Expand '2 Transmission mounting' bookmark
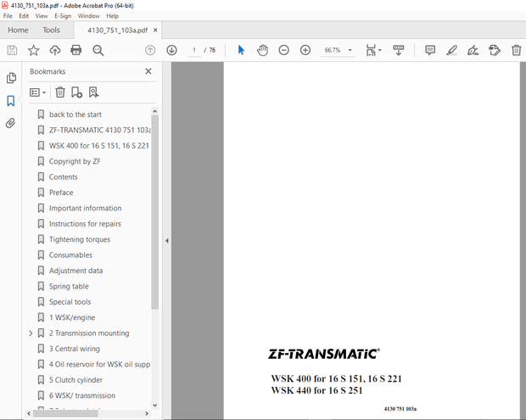Viewport: 526px width, 420px height. click(x=31, y=333)
